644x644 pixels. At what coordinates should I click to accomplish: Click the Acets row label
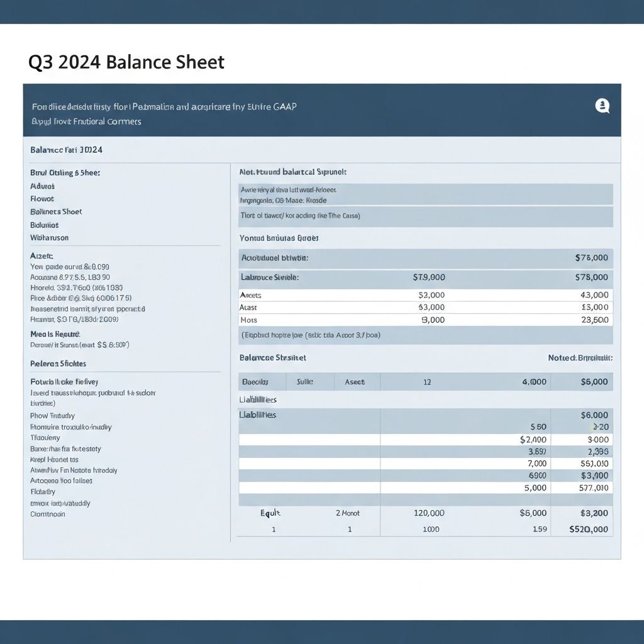coord(251,295)
